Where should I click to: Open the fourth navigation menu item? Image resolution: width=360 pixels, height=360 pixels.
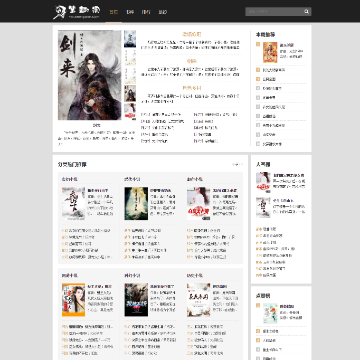click(x=163, y=12)
